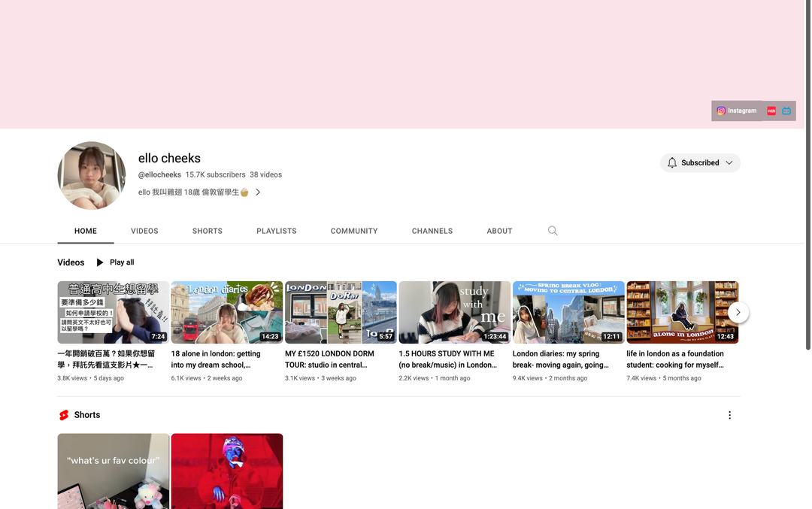
Task: Switch to the SHORTS tab
Action: (208, 231)
